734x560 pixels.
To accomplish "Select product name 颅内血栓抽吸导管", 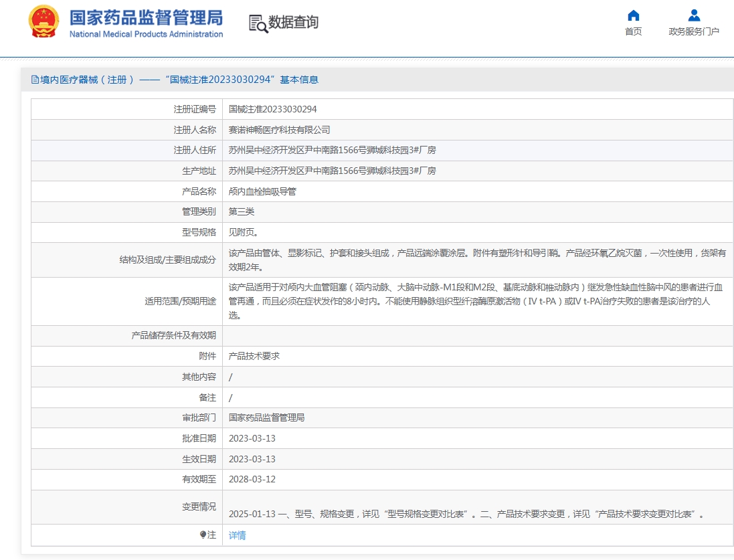I will (262, 191).
